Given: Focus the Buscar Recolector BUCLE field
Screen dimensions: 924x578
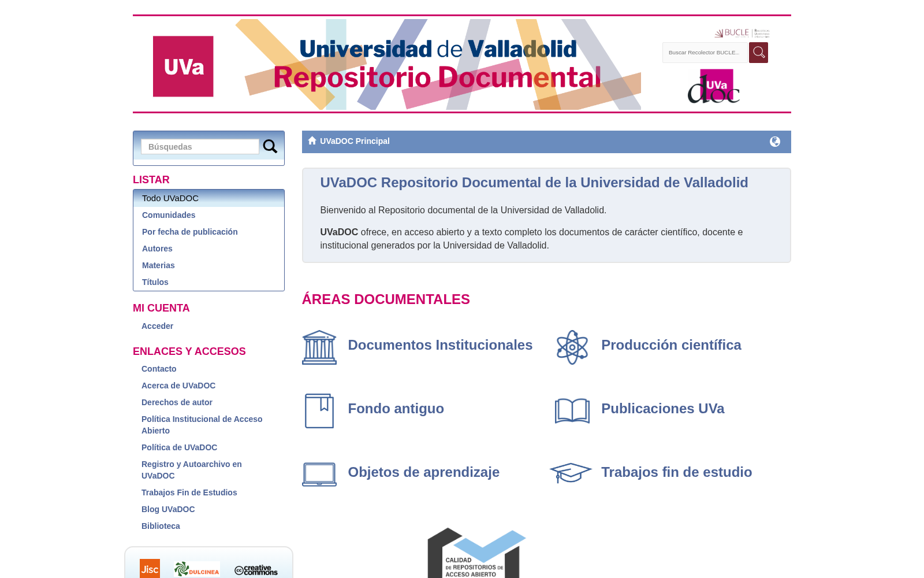Looking at the screenshot, I should [x=705, y=53].
